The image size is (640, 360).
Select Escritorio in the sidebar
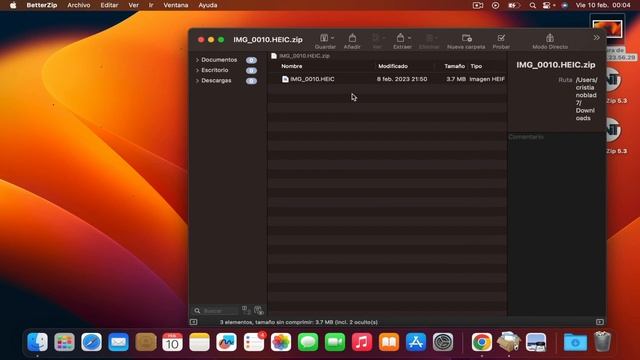(x=215, y=70)
